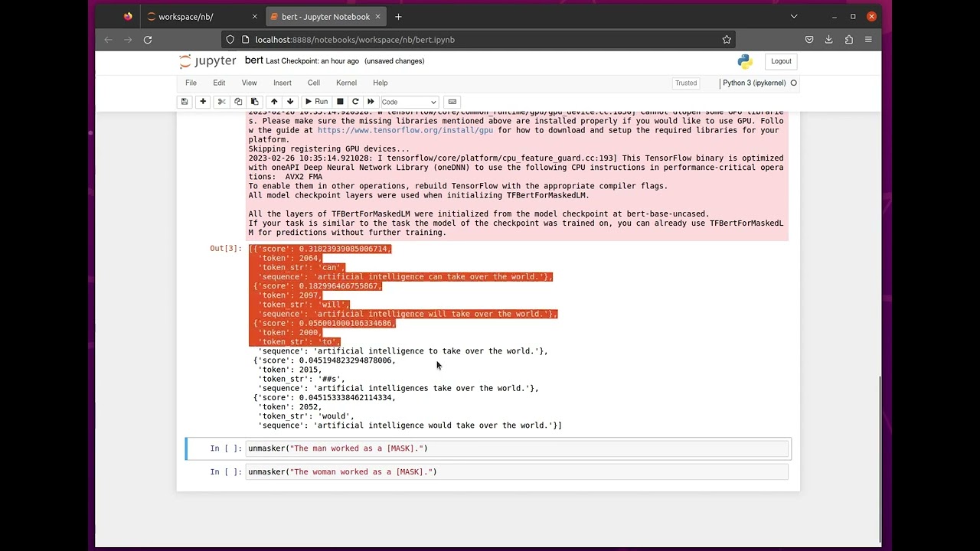Viewport: 980px width, 551px height.
Task: Copy selected cells from the toolbar
Action: 238,102
